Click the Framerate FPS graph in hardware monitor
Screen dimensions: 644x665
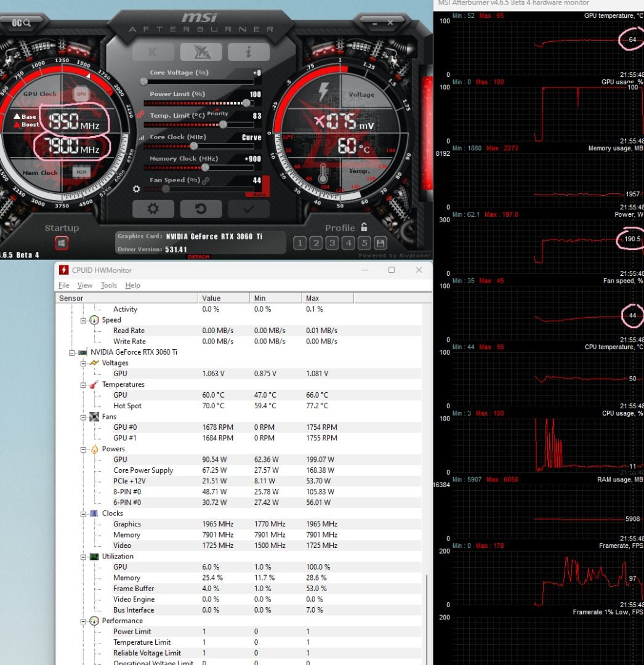pyautogui.click(x=547, y=578)
